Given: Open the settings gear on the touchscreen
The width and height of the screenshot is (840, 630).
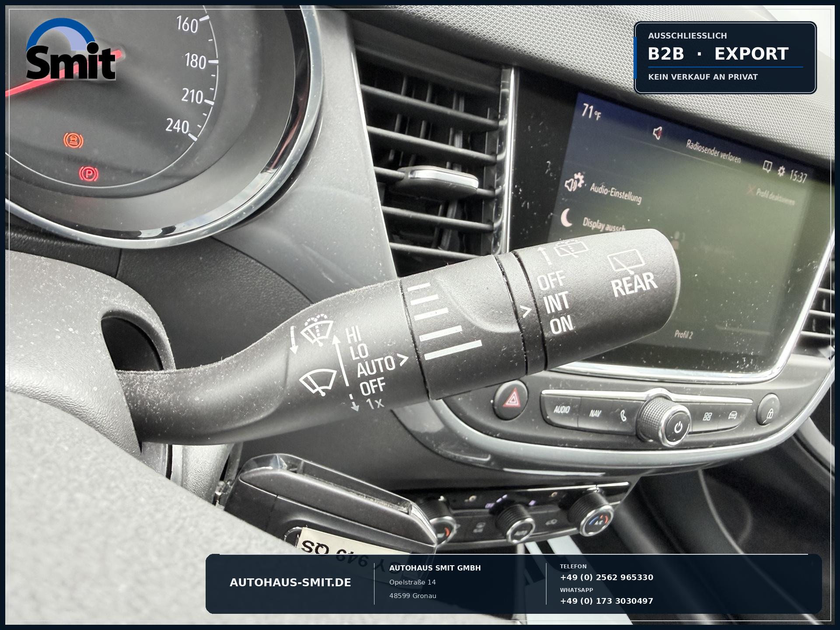Looking at the screenshot, I should [781, 171].
